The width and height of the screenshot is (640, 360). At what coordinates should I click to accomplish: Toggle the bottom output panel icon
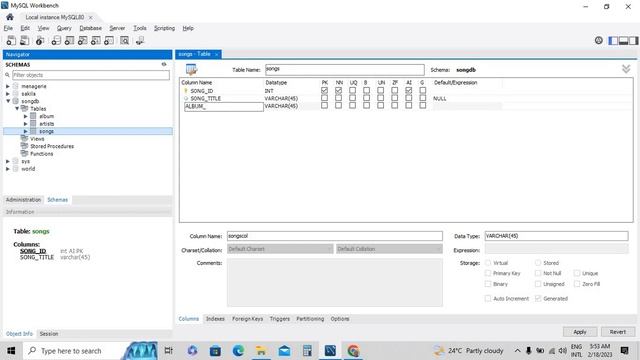(623, 40)
